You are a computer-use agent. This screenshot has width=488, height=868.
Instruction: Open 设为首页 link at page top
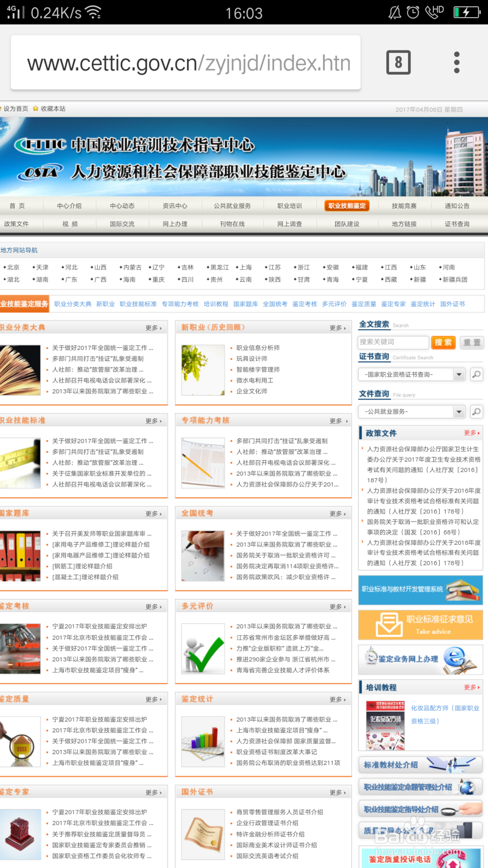point(15,108)
